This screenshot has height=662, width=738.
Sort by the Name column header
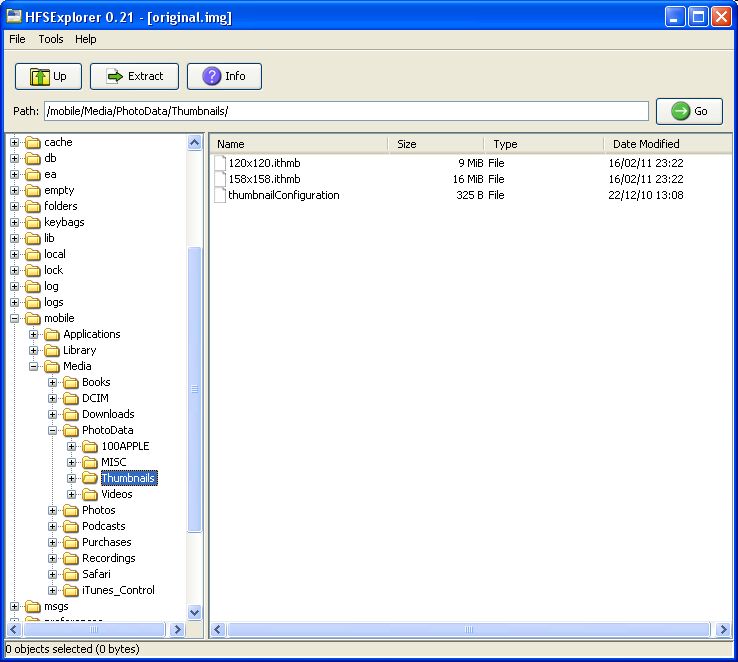tap(299, 144)
